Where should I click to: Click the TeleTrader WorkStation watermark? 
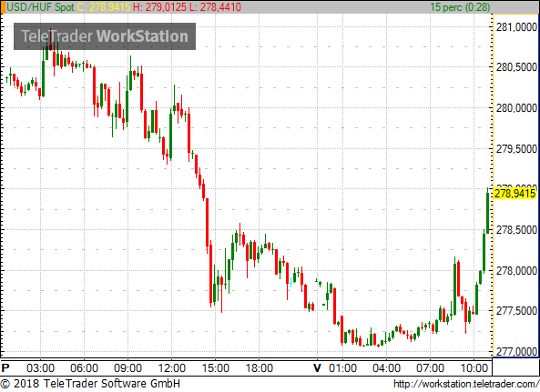(x=105, y=36)
